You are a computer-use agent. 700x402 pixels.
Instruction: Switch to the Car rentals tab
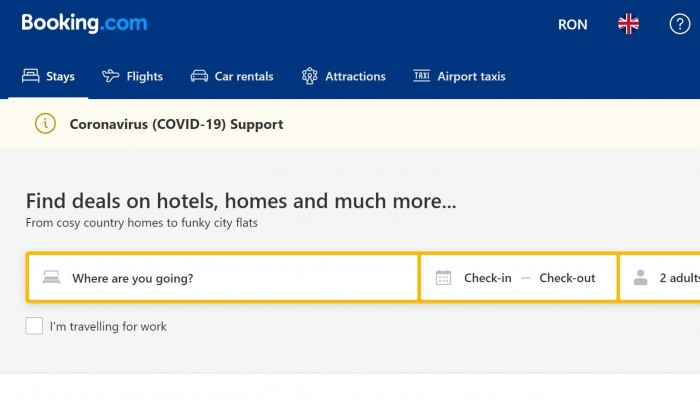click(x=244, y=76)
